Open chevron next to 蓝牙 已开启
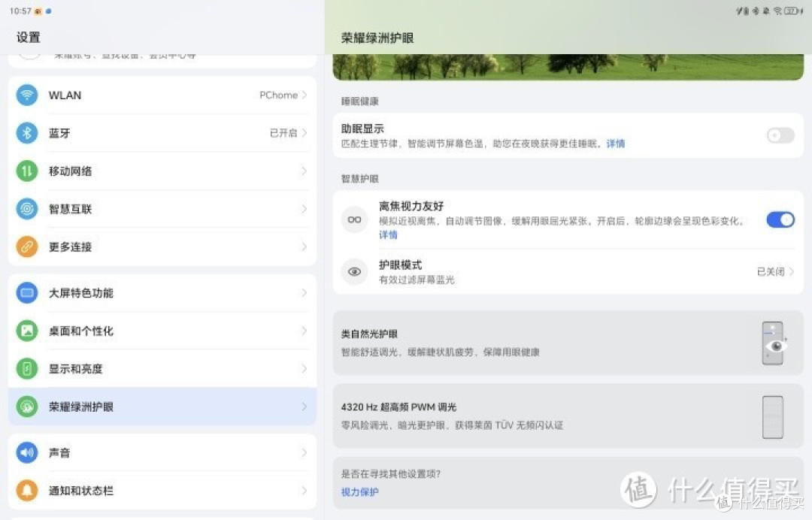The height and width of the screenshot is (520, 812). [x=304, y=133]
